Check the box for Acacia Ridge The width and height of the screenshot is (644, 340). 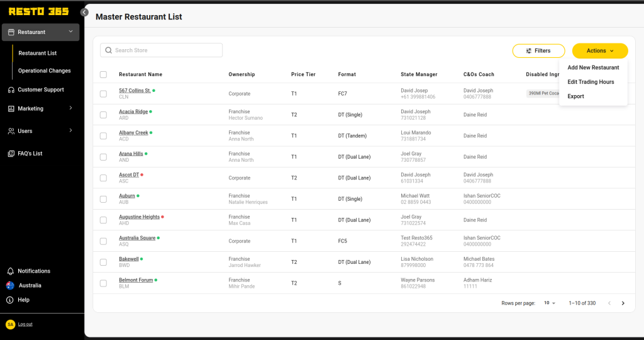tap(104, 115)
